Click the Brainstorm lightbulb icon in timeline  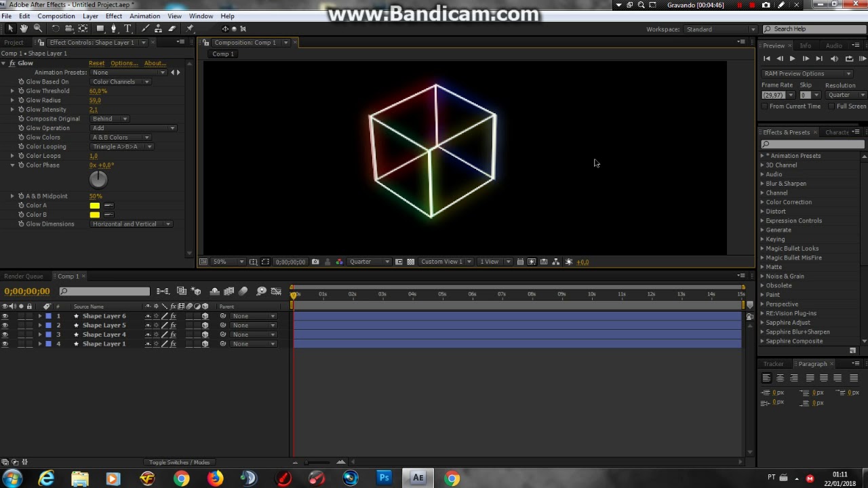(262, 291)
